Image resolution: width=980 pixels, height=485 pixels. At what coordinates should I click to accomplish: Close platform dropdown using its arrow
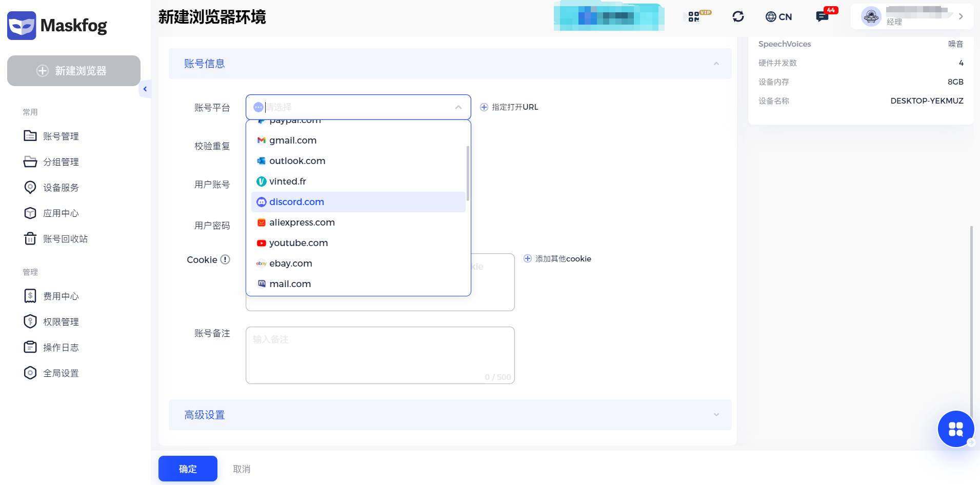click(x=458, y=107)
